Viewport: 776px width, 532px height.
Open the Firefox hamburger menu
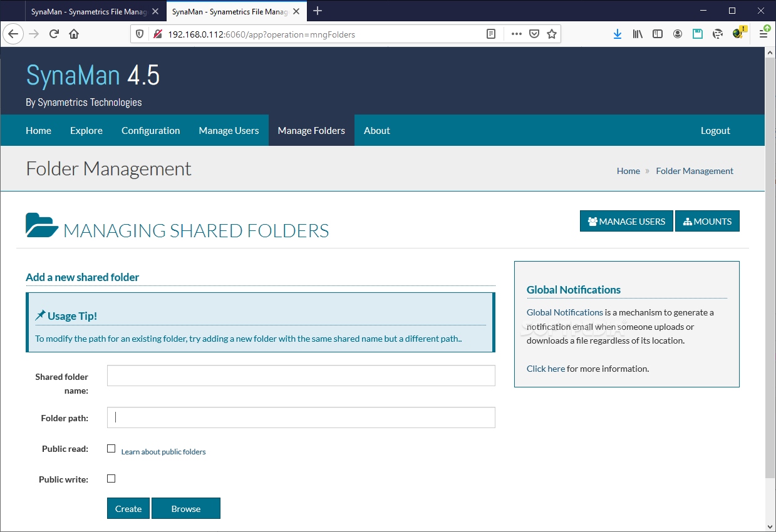click(x=763, y=34)
